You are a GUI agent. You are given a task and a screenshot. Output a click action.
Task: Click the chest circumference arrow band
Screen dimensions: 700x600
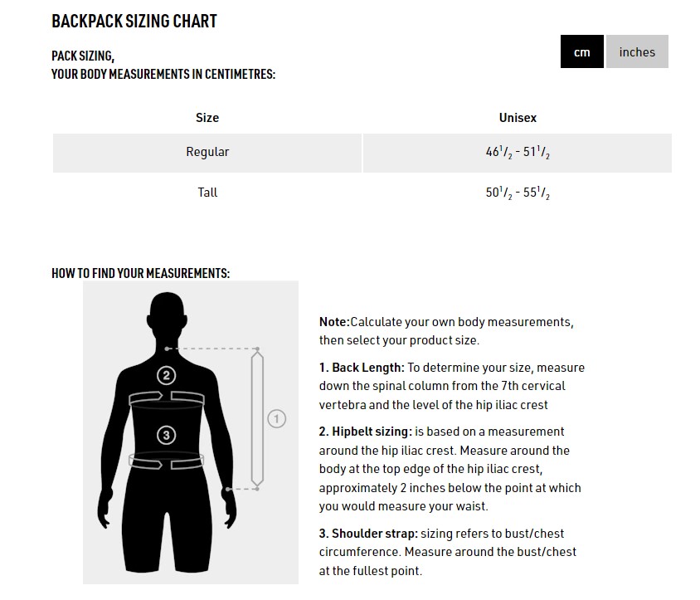(x=166, y=398)
